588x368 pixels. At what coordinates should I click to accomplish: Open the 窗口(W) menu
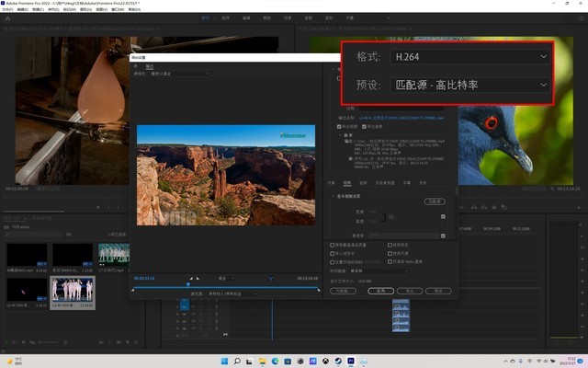coord(118,9)
